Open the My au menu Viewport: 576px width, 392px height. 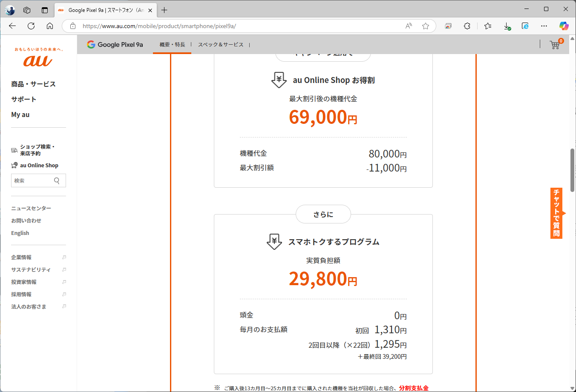coord(20,114)
